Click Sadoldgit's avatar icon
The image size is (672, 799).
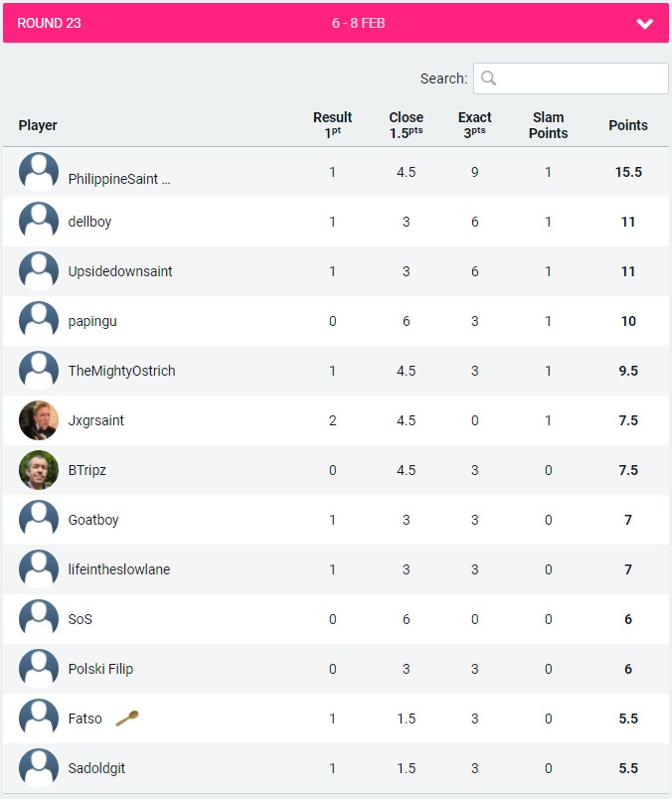pos(39,768)
